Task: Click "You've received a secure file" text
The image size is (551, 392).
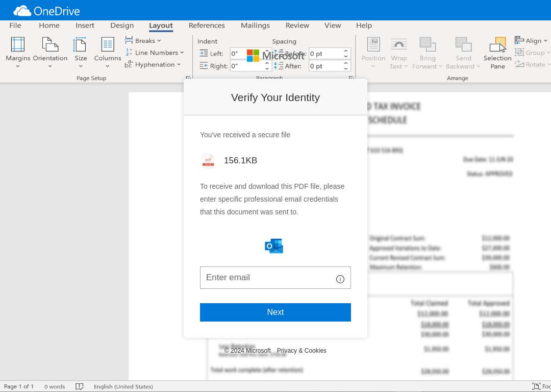Action: tap(245, 135)
